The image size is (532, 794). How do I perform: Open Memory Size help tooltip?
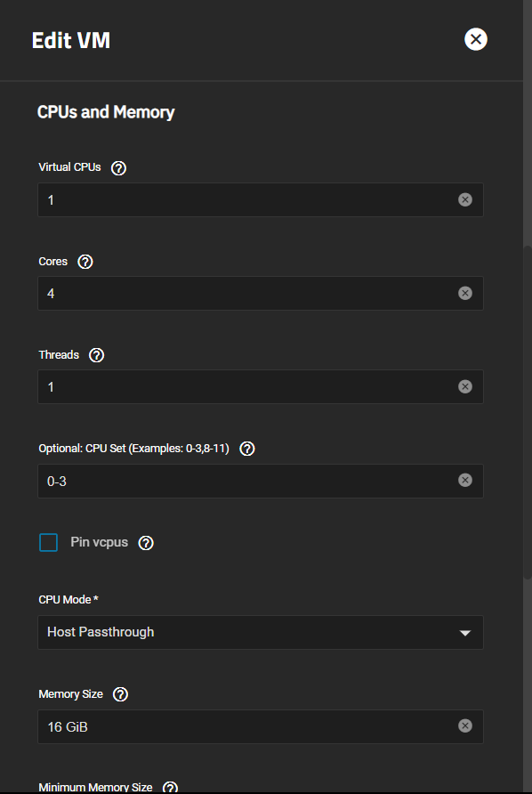pos(120,694)
